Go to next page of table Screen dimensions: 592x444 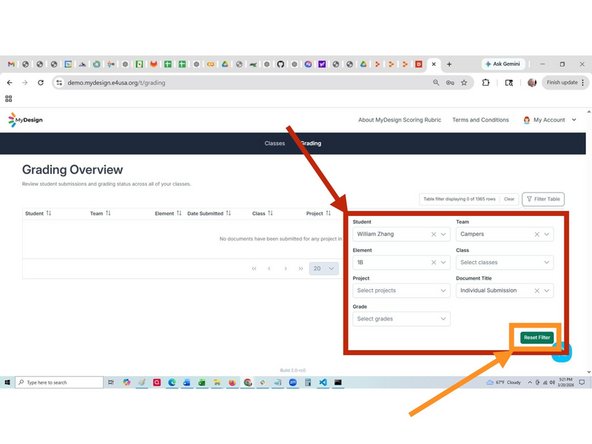(x=285, y=268)
